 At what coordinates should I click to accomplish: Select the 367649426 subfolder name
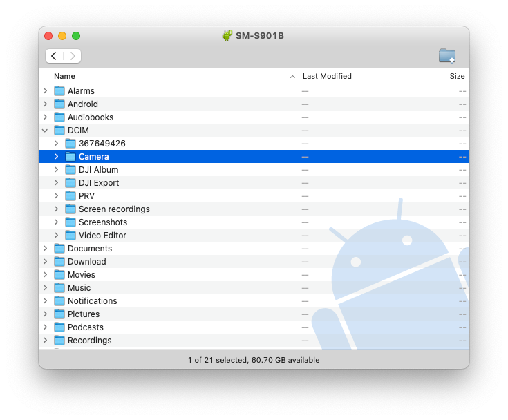(x=102, y=144)
